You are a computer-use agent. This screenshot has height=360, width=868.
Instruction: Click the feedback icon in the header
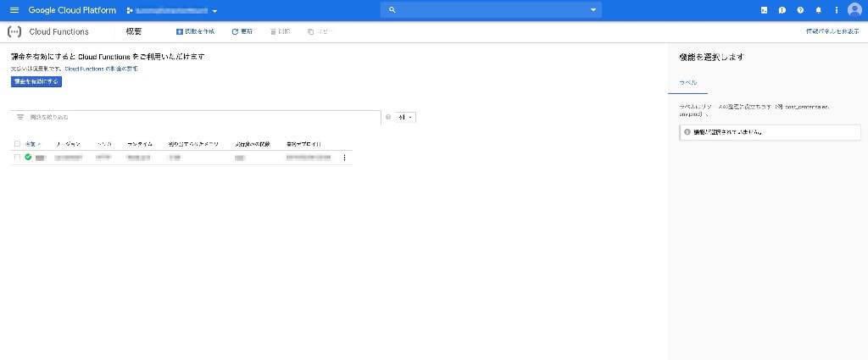[x=782, y=10]
